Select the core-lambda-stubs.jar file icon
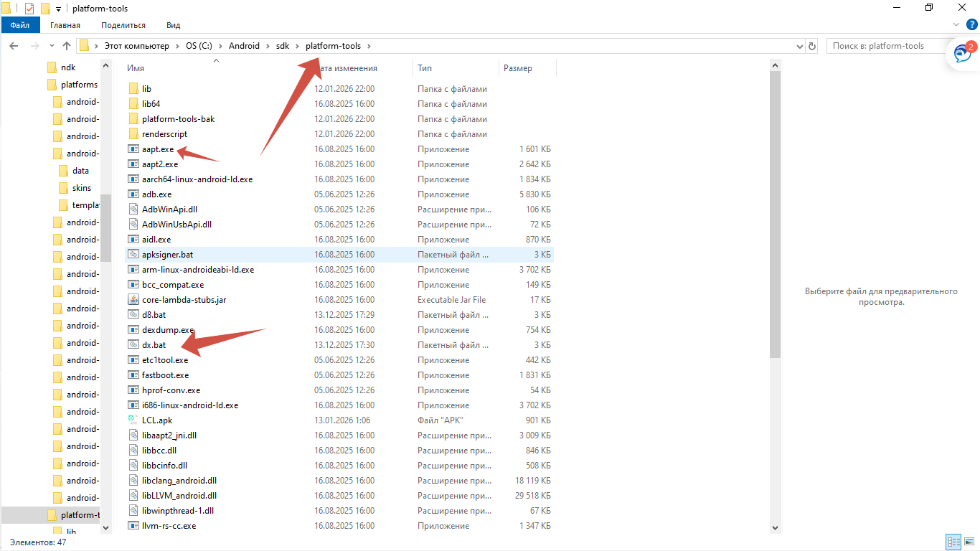980x551 pixels. pos(133,300)
